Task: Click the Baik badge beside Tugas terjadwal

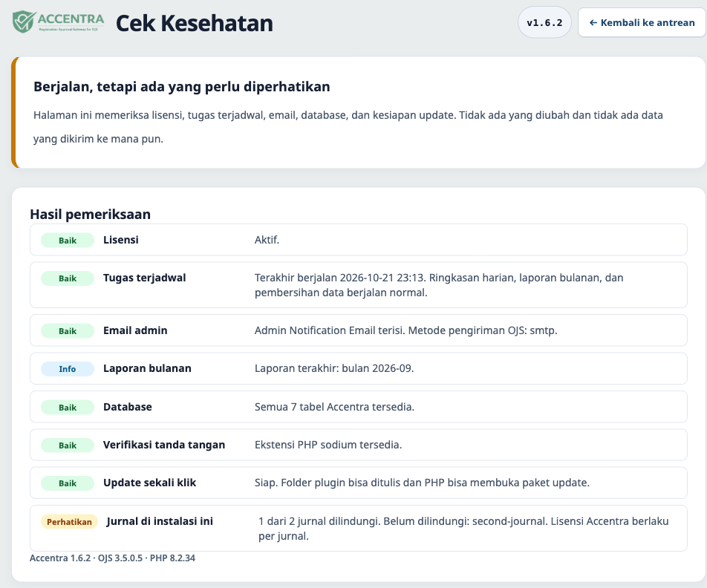Action: [x=68, y=278]
